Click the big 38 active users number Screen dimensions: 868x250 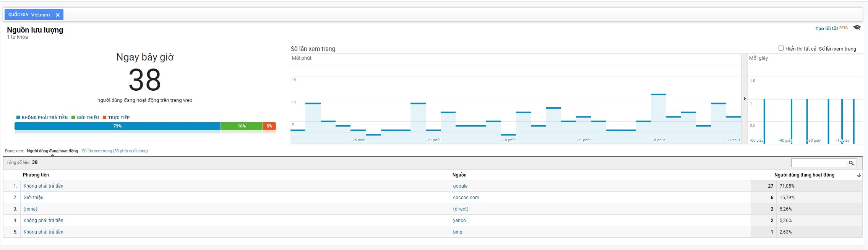point(144,80)
